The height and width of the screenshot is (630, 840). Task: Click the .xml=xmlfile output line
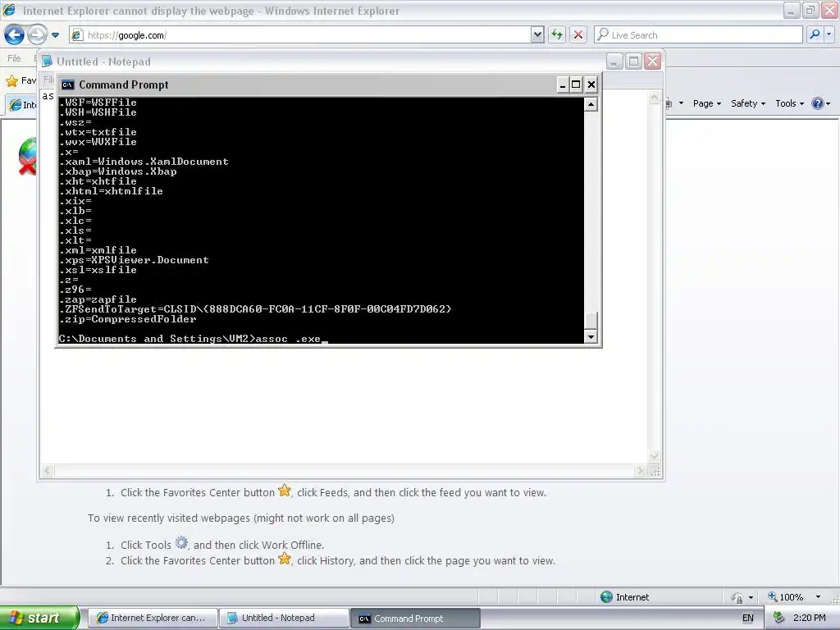(x=98, y=250)
